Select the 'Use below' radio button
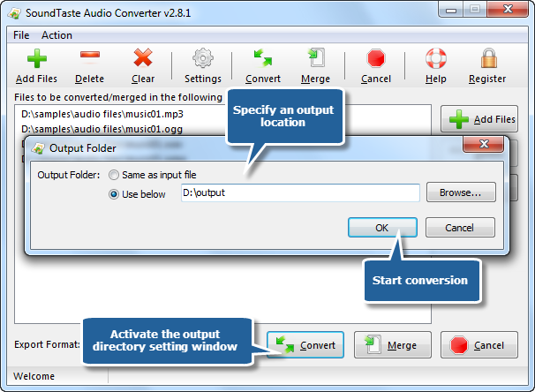Image resolution: width=535 pixels, height=392 pixels. (x=114, y=194)
